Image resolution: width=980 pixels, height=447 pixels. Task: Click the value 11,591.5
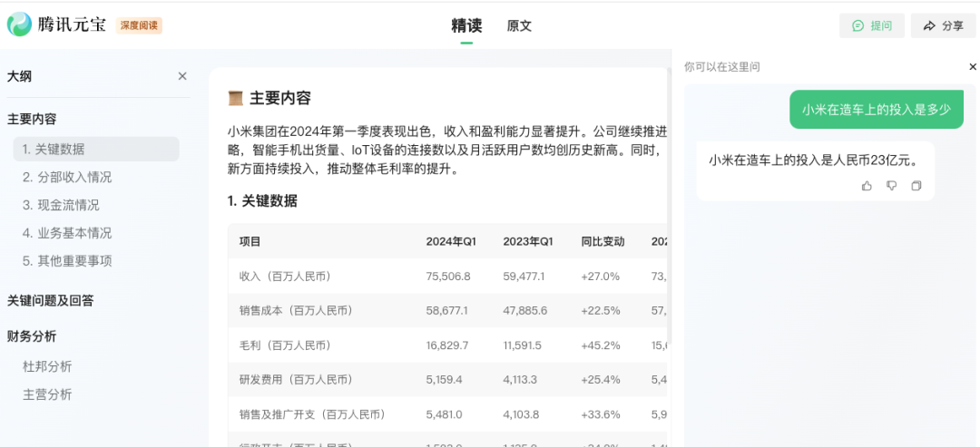(523, 345)
